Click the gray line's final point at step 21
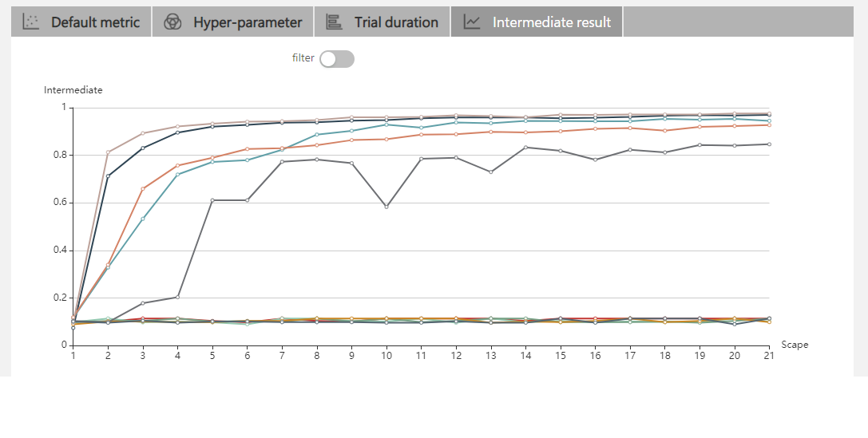868x438 pixels. (x=769, y=144)
